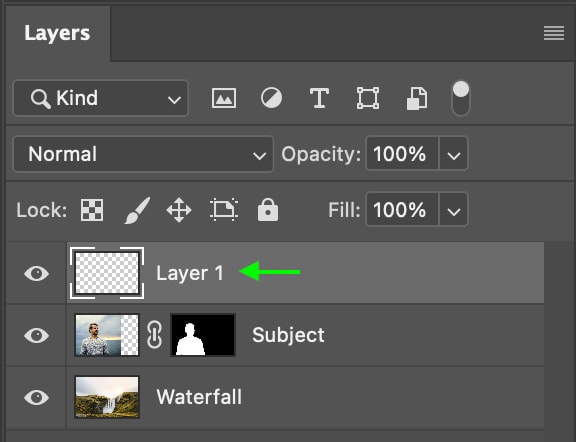Lock position move icon
The image size is (576, 442).
(179, 210)
